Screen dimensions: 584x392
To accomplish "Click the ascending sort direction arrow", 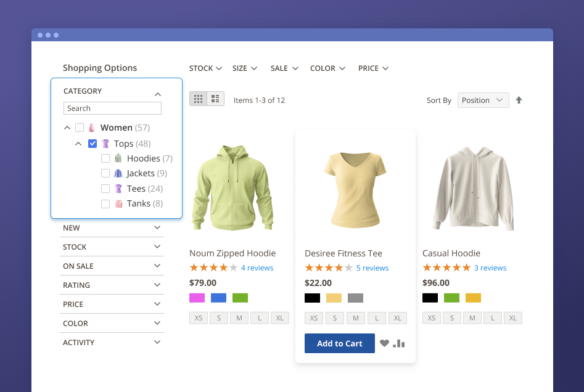I will click(x=519, y=100).
